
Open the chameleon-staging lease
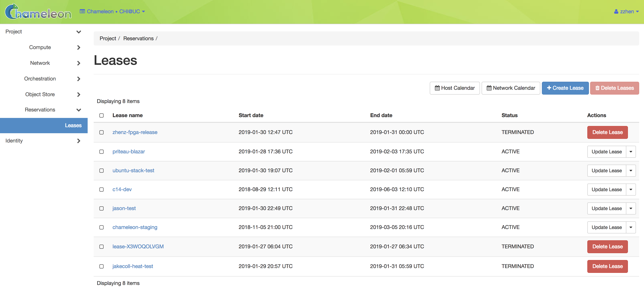[135, 227]
